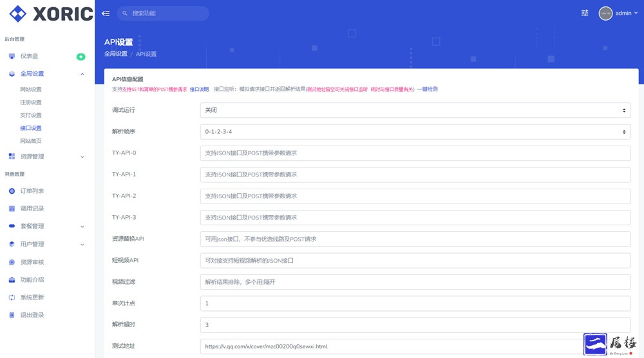Collapse sidebar with back arrow icon
Screen dimensions: 644x358
point(106,13)
